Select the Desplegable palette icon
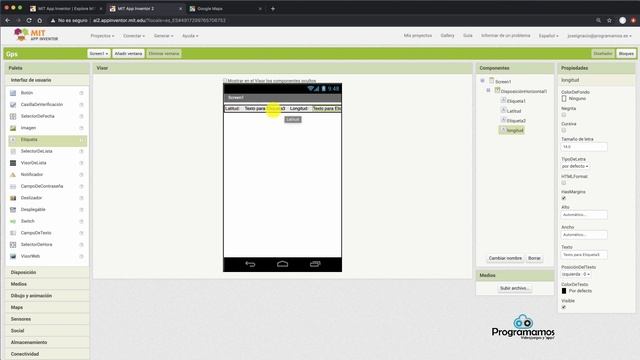This screenshot has width=640, height=360. pos(13,210)
